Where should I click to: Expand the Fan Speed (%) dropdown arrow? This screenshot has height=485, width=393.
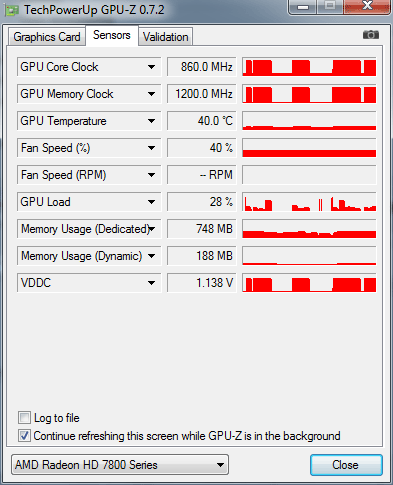coord(151,148)
